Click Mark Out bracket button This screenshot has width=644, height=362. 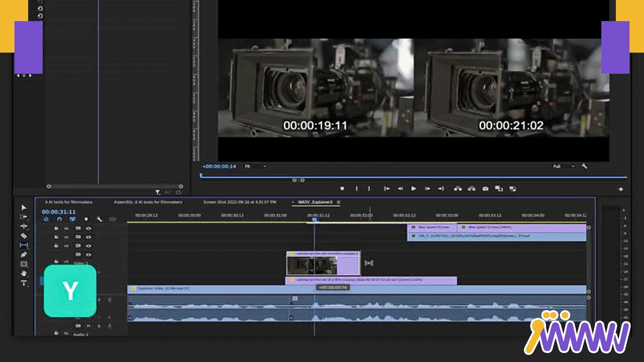click(x=369, y=189)
